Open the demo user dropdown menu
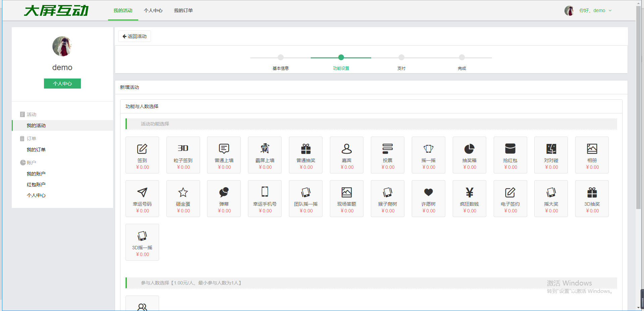 pyautogui.click(x=595, y=11)
